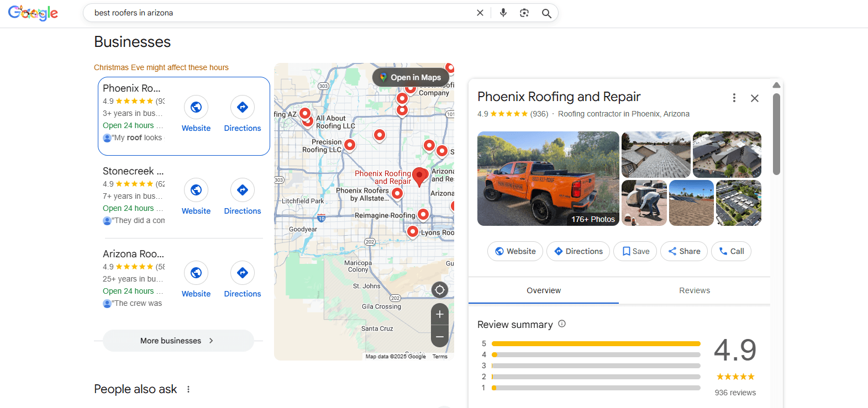Zoom in on the map
This screenshot has height=408, width=868.
(440, 314)
